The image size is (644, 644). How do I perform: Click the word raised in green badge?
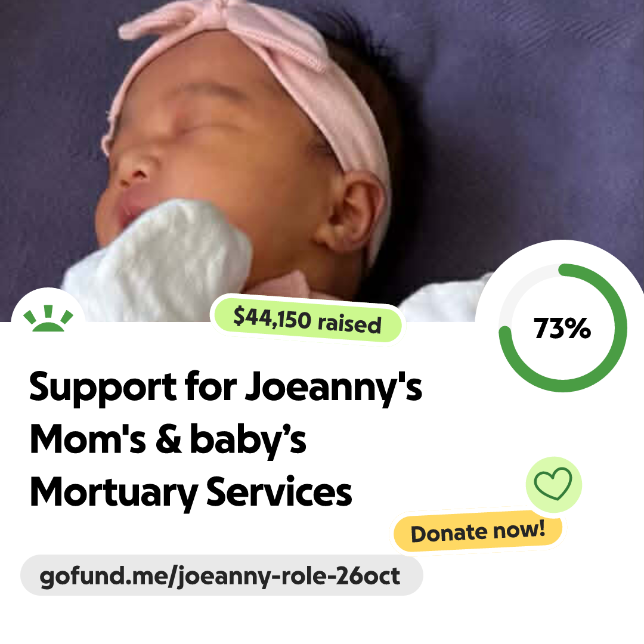(349, 324)
